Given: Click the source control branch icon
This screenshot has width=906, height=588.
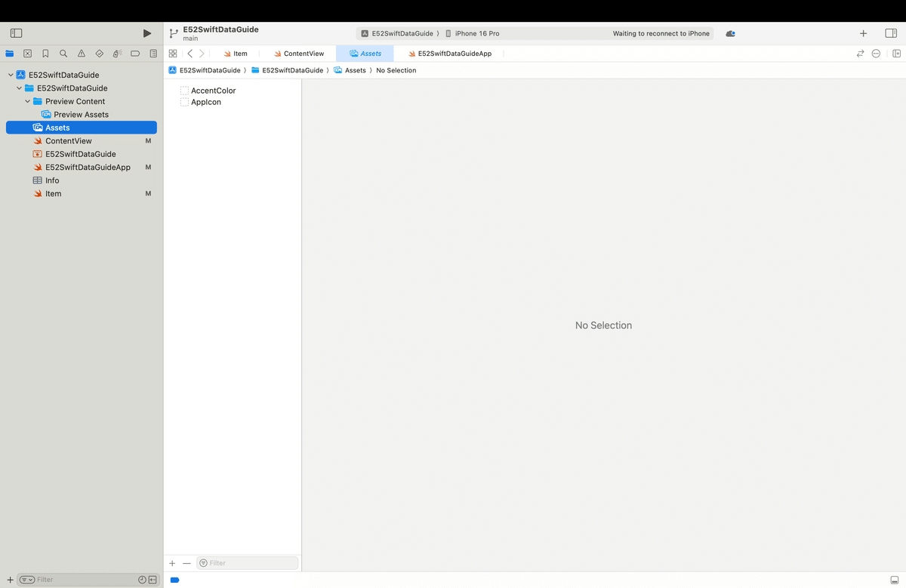Looking at the screenshot, I should click(x=174, y=33).
